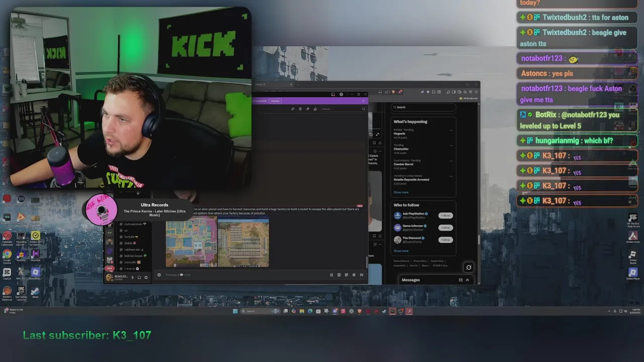Open more options for Chancellor trend
The image size is (644, 362).
click(x=451, y=146)
